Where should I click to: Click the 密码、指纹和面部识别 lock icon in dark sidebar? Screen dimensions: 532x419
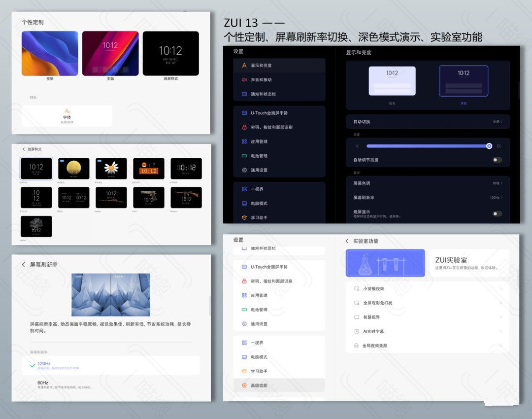[x=244, y=127]
